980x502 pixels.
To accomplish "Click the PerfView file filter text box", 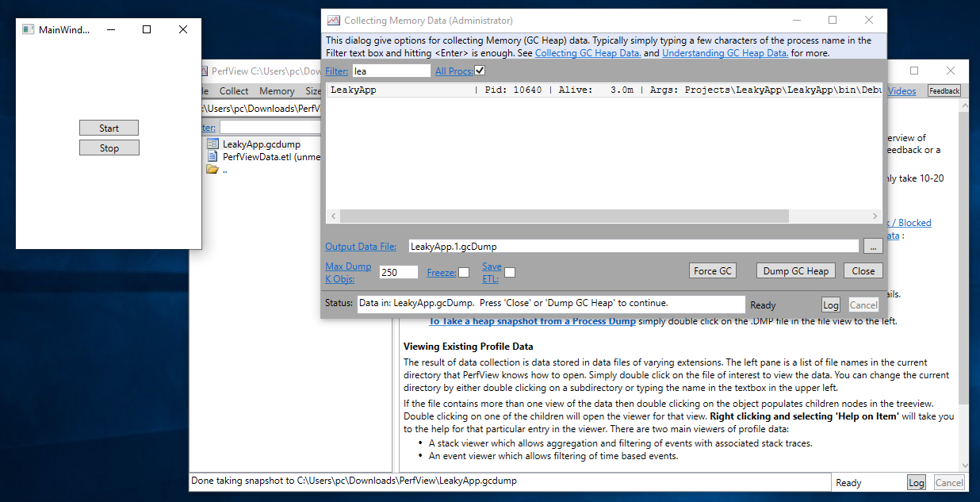I will (x=270, y=127).
